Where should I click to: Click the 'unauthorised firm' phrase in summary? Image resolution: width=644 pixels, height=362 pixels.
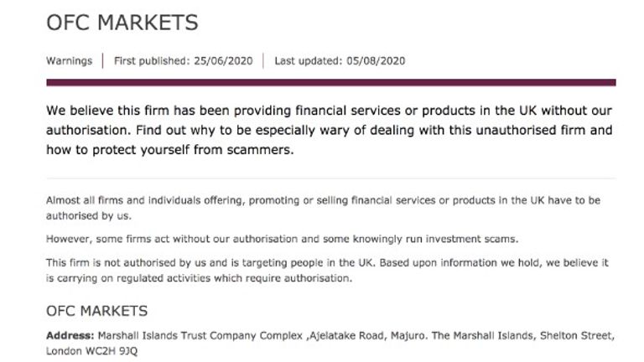pos(531,130)
